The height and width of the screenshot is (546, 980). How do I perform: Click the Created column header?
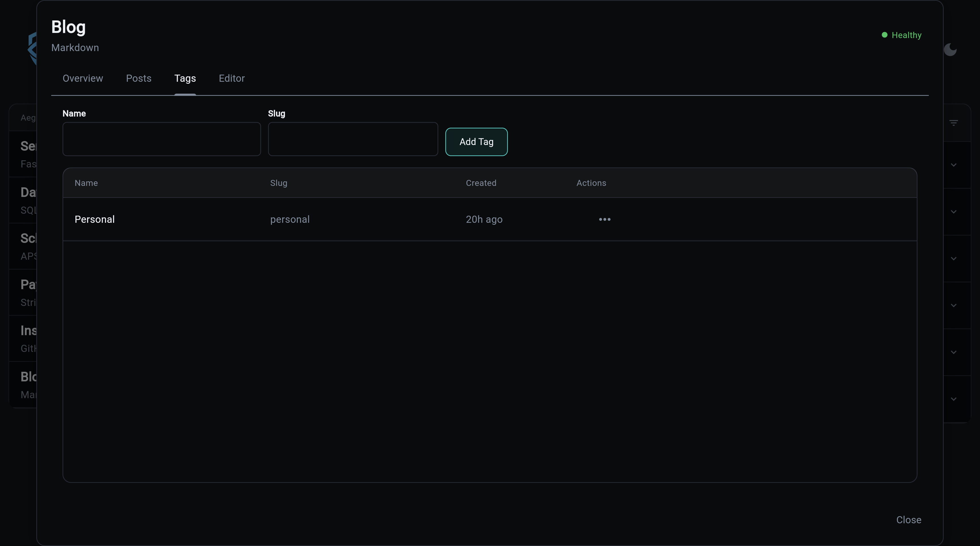pos(481,183)
